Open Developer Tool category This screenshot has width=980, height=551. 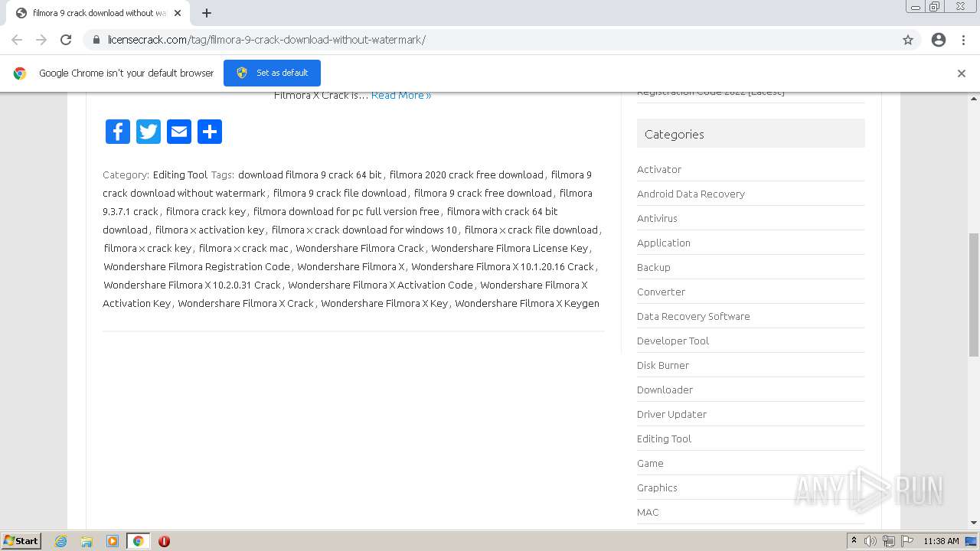tap(673, 341)
